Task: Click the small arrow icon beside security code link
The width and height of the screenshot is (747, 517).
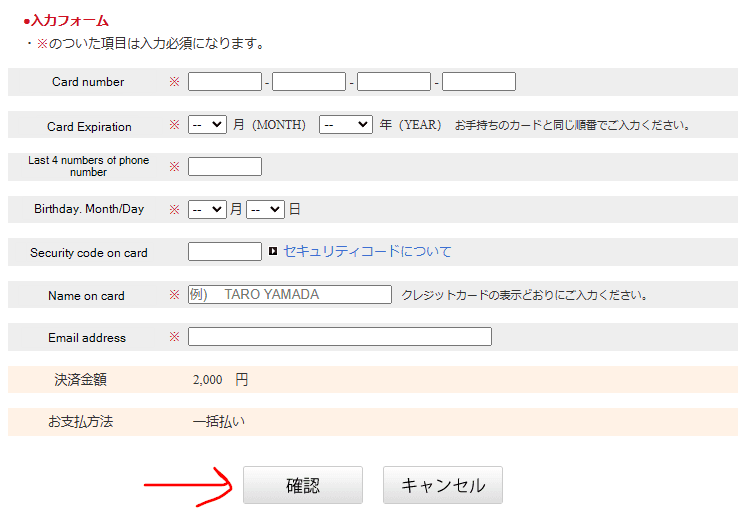Action: pos(273,252)
